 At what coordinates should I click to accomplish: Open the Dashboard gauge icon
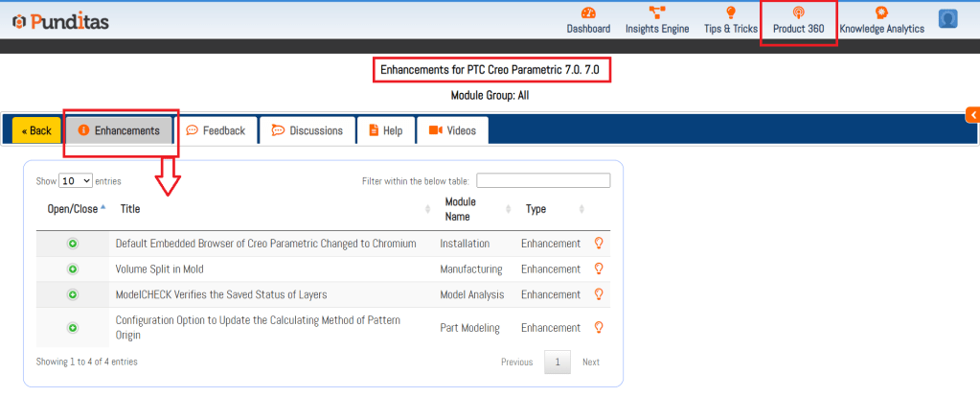coord(588,13)
